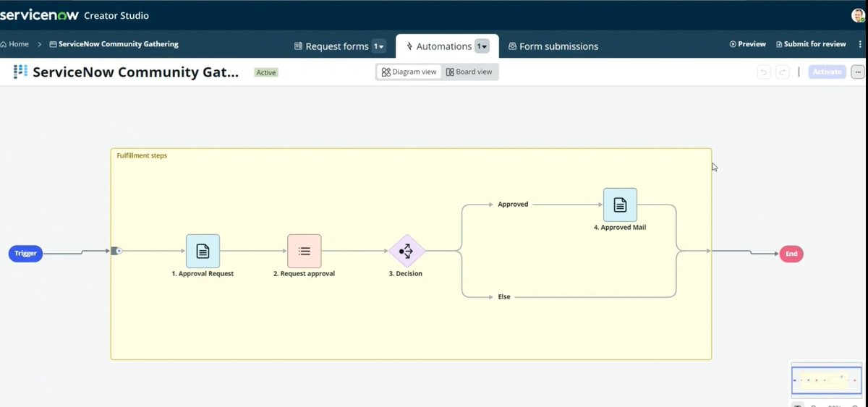Click the fulfillment entry connector after Trigger
Screen dimensions: 868x407
pyautogui.click(x=116, y=251)
